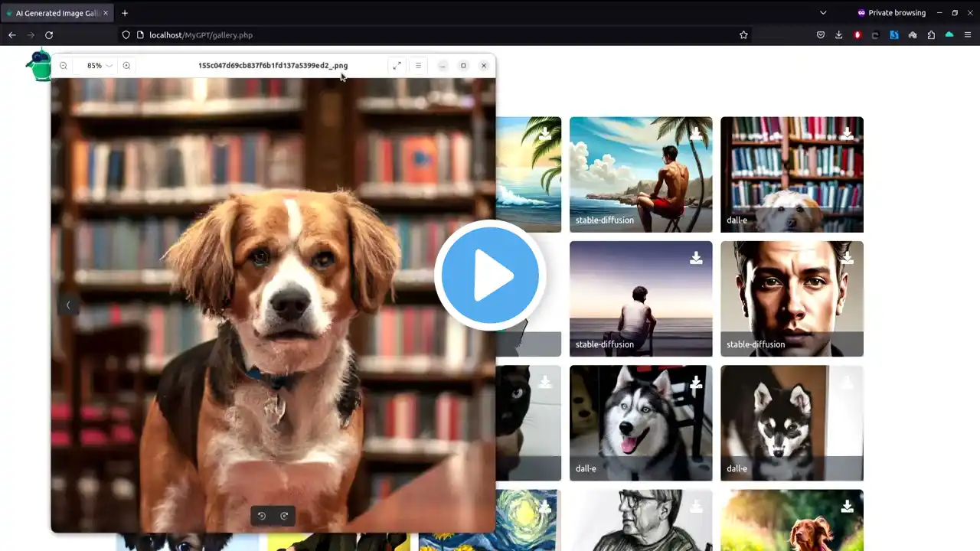This screenshot has width=980, height=551.
Task: Open the Firefox application menu
Action: coord(968,35)
